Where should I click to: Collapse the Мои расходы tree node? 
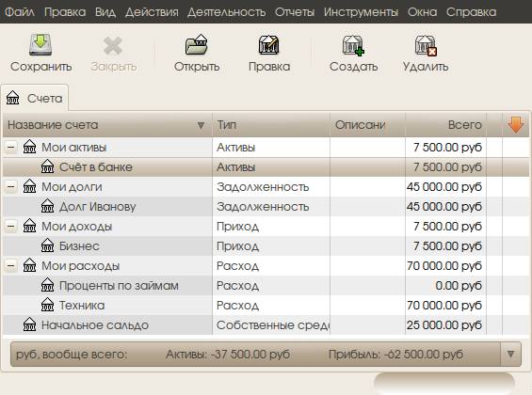[11, 266]
